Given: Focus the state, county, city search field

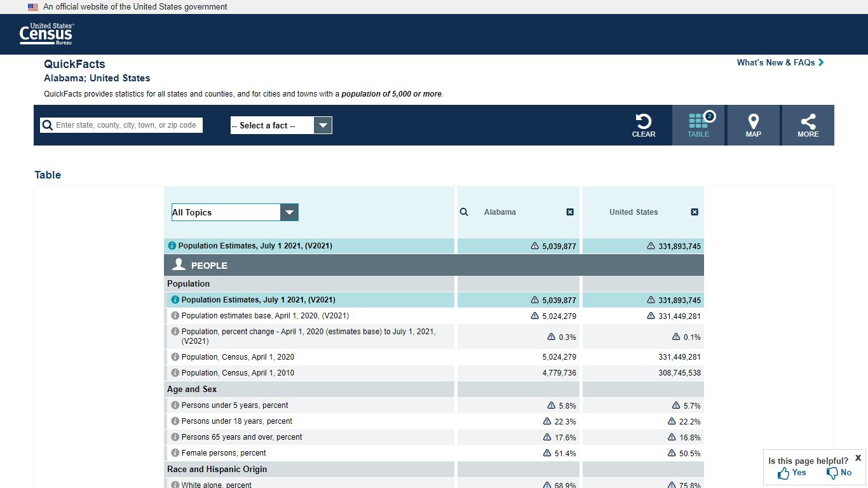Looking at the screenshot, I should 128,125.
